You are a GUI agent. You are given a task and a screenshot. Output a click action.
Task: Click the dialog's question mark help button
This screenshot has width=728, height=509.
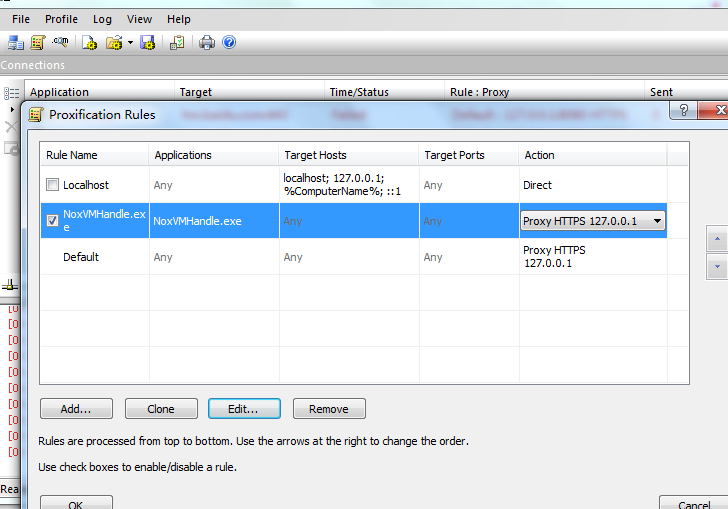(x=684, y=110)
